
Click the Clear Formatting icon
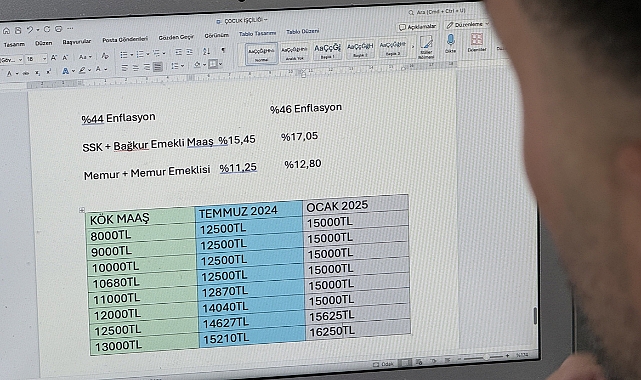105,56
